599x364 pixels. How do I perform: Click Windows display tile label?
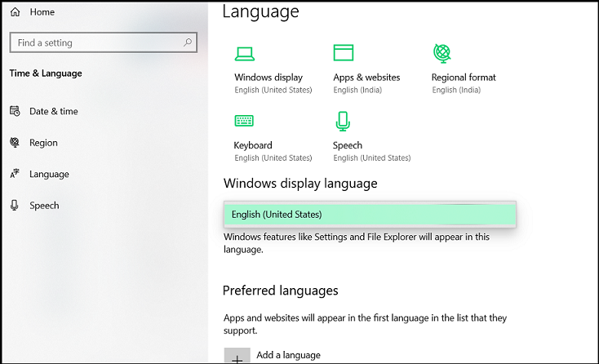268,78
